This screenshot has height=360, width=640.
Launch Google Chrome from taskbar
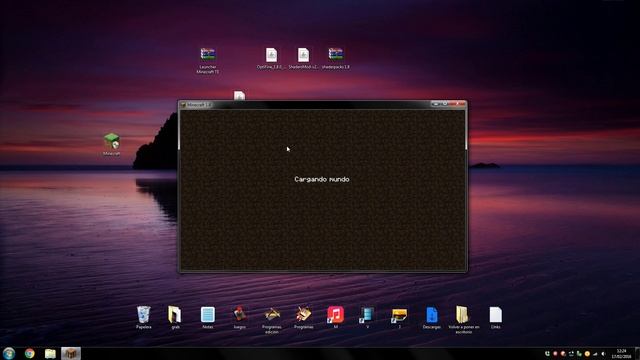pos(29,353)
